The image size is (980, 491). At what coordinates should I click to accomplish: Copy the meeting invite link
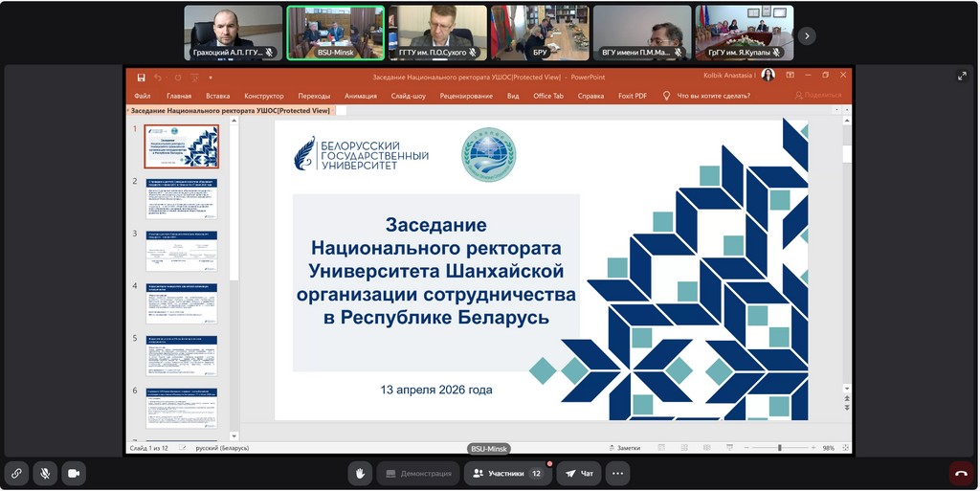click(x=16, y=473)
